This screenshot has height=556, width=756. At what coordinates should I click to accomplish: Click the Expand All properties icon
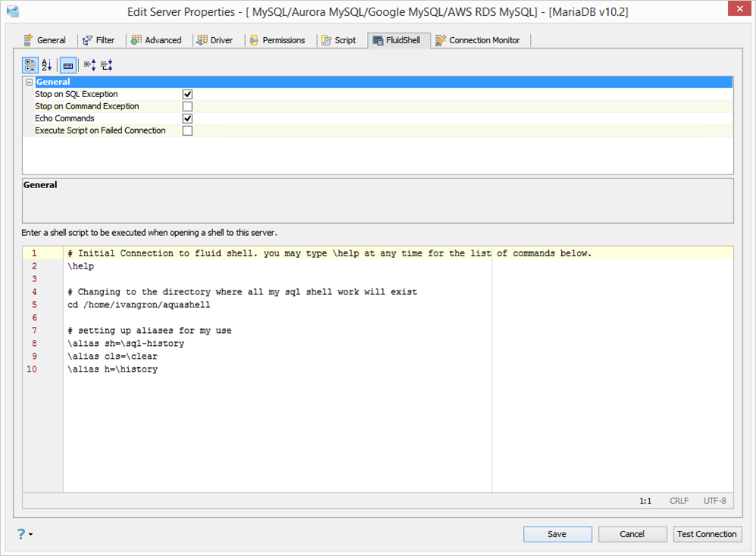[90, 65]
